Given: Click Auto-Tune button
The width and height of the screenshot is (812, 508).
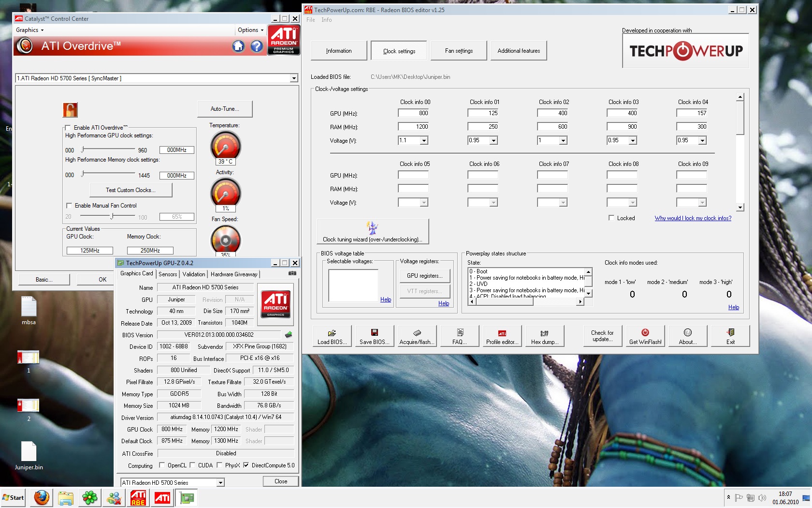Looking at the screenshot, I should [x=225, y=109].
